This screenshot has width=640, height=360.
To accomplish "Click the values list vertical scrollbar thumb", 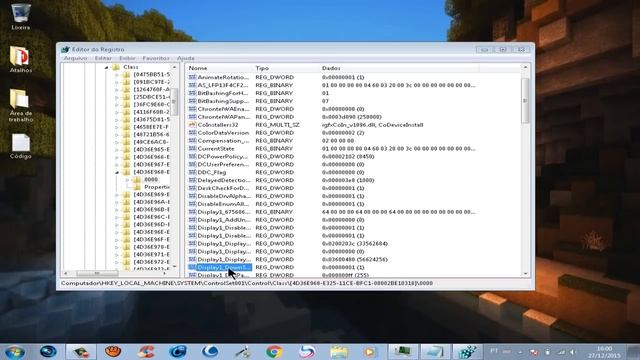I will [x=525, y=100].
